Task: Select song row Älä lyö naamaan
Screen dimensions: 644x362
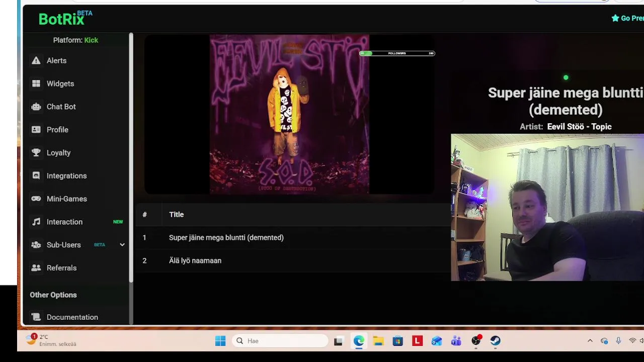Action: click(x=293, y=260)
